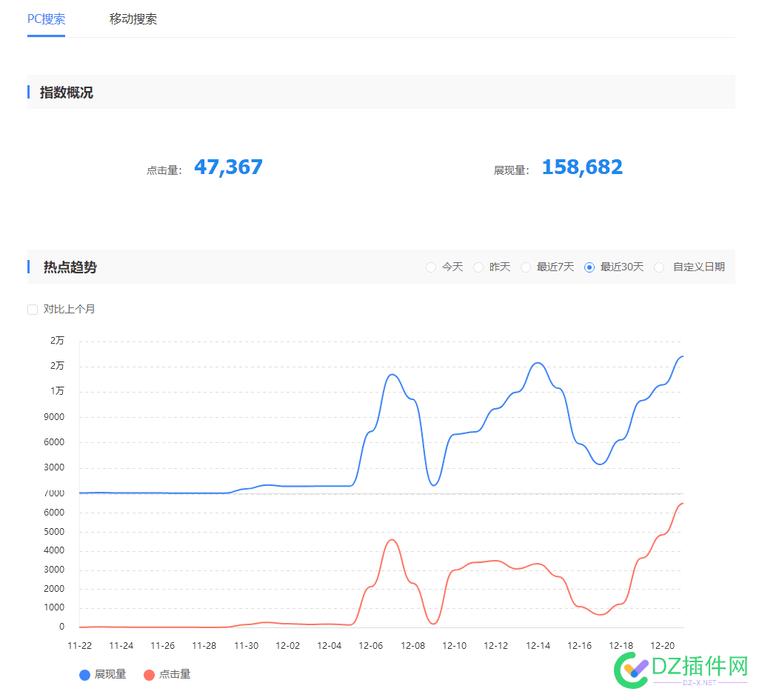Toggle 点击量 series in the legend
762x700 pixels.
(167, 675)
